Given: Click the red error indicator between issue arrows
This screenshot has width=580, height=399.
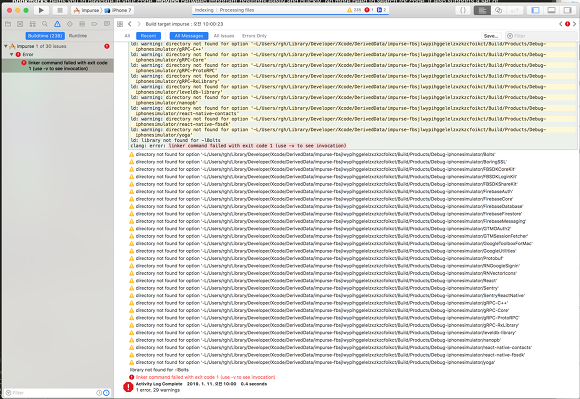Looking at the screenshot, I should [567, 24].
